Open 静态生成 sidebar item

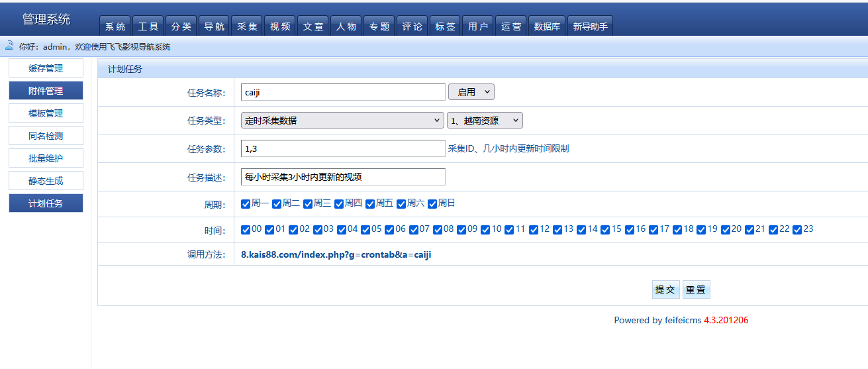[46, 181]
